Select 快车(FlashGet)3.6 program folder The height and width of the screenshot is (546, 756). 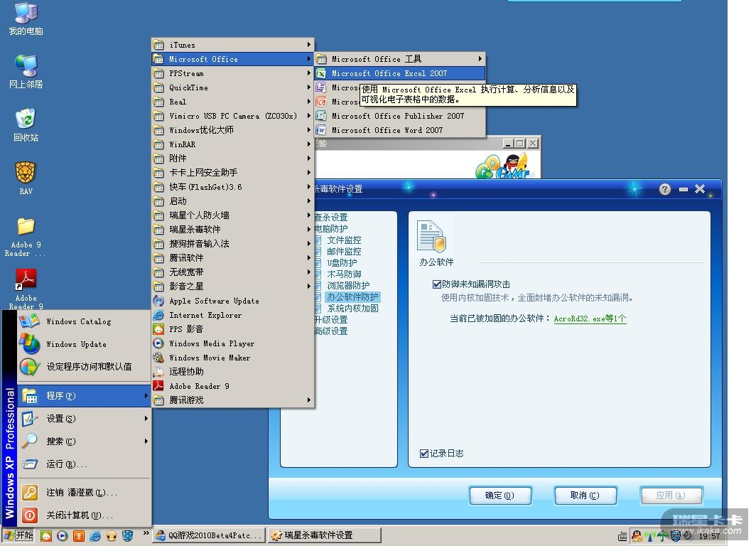(x=233, y=187)
